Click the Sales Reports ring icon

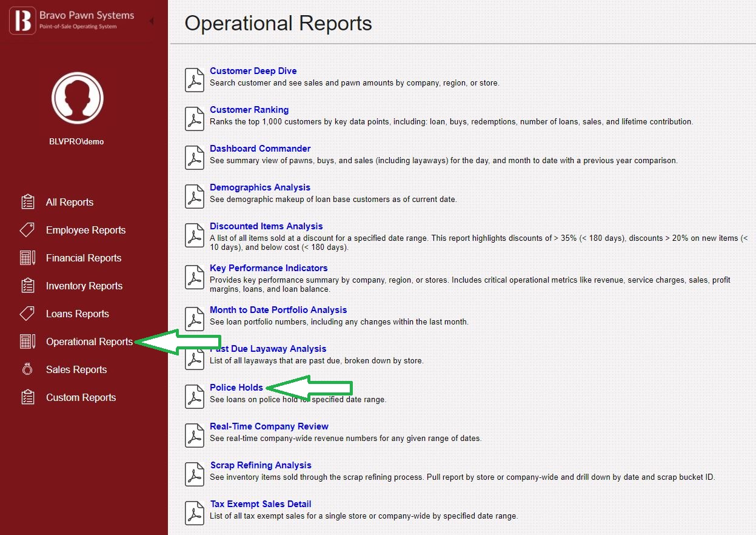coord(27,369)
